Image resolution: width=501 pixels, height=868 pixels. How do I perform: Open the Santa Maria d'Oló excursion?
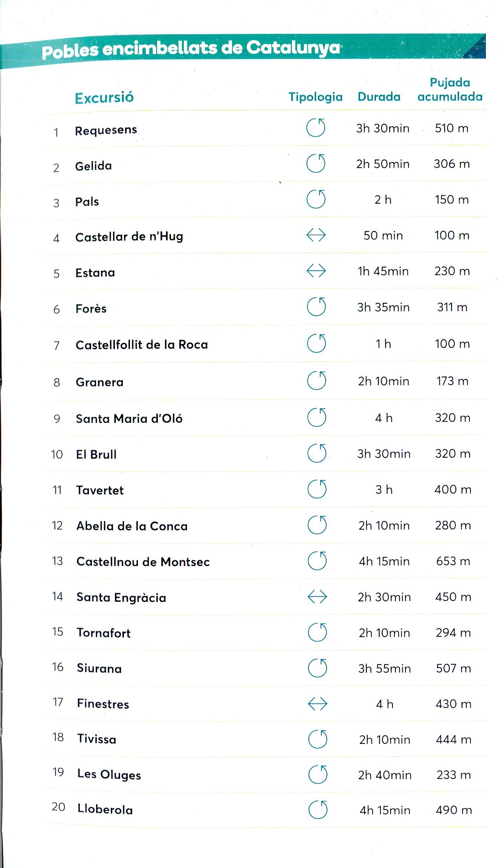pyautogui.click(x=129, y=419)
